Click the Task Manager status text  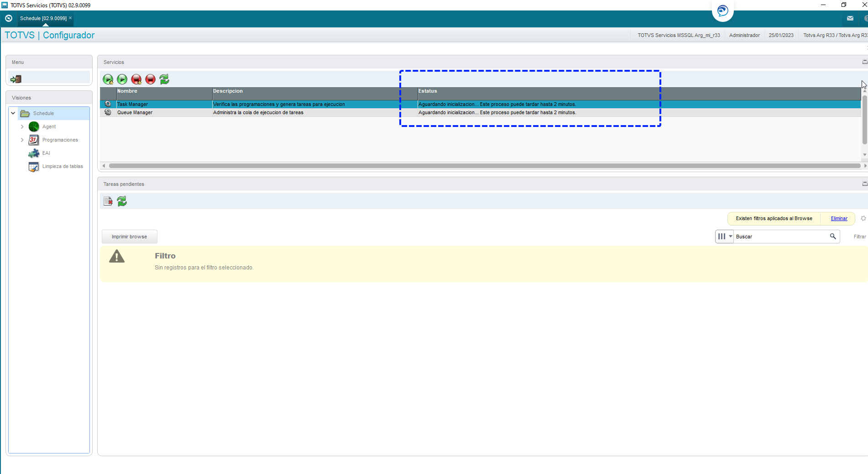[x=497, y=104]
